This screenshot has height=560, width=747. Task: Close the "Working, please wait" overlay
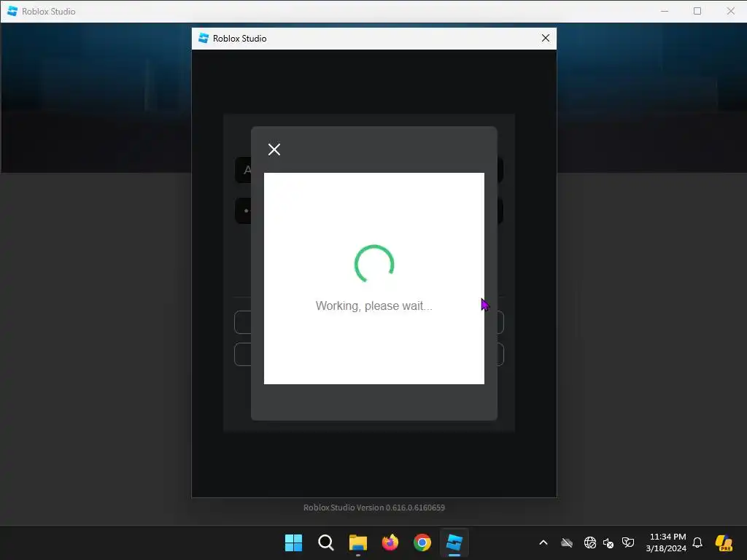click(274, 149)
